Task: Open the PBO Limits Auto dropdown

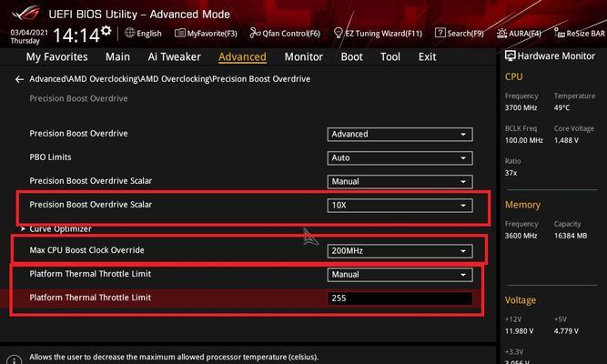Action: 400,158
